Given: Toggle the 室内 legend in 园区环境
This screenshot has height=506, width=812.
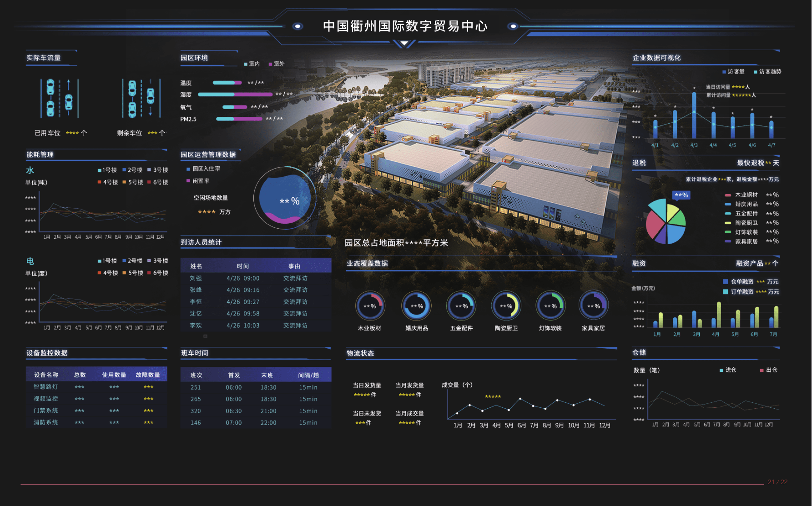Looking at the screenshot, I should pos(252,64).
